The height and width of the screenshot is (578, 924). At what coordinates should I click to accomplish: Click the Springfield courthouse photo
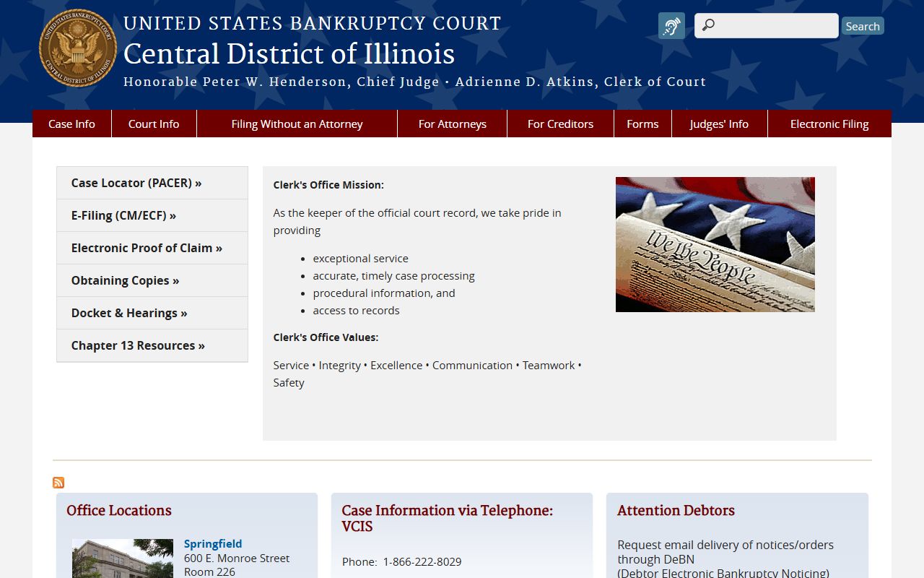pos(123,558)
